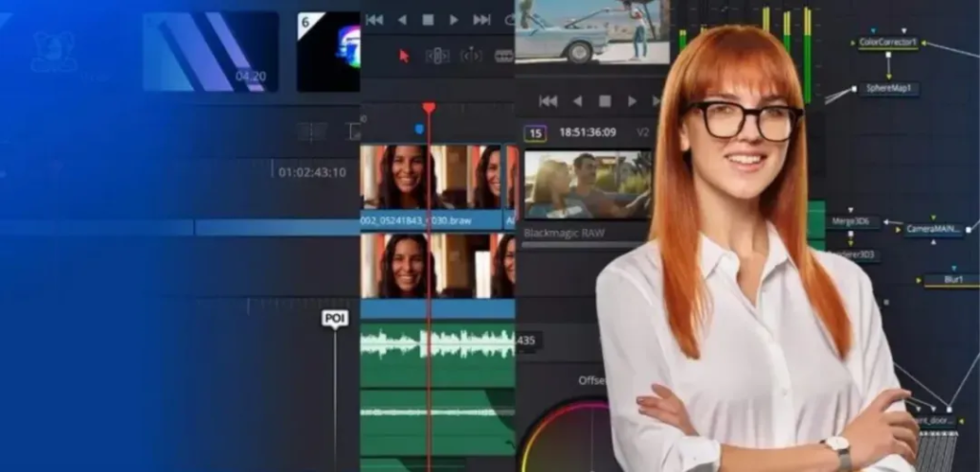Click the viewer image of the blue car
This screenshot has height=472, width=980.
click(592, 32)
